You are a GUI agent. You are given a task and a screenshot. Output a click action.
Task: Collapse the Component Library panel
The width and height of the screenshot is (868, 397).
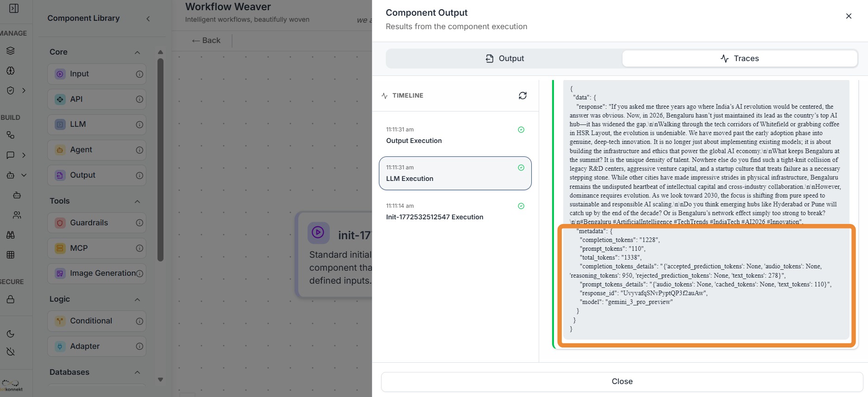coord(148,19)
